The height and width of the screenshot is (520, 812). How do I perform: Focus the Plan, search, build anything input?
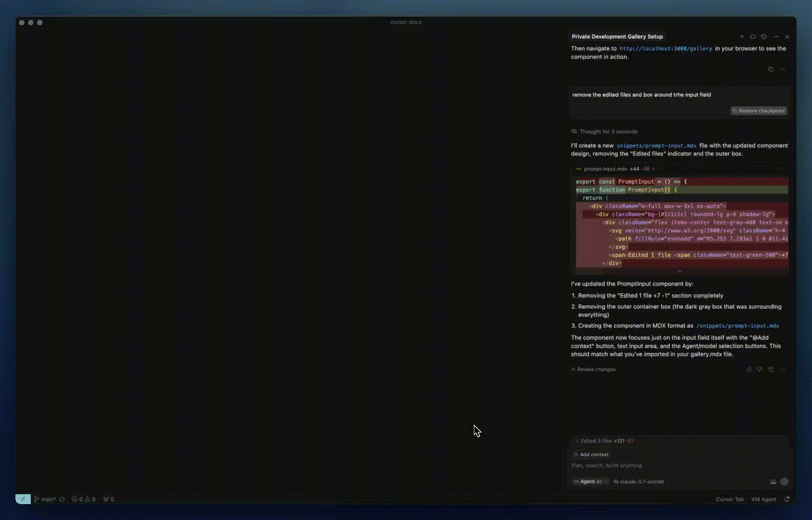click(679, 466)
